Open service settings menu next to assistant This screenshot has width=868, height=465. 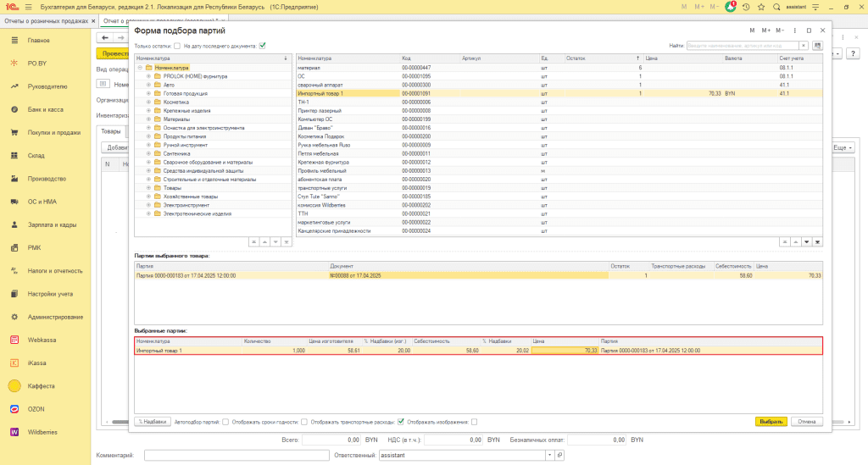click(815, 7)
